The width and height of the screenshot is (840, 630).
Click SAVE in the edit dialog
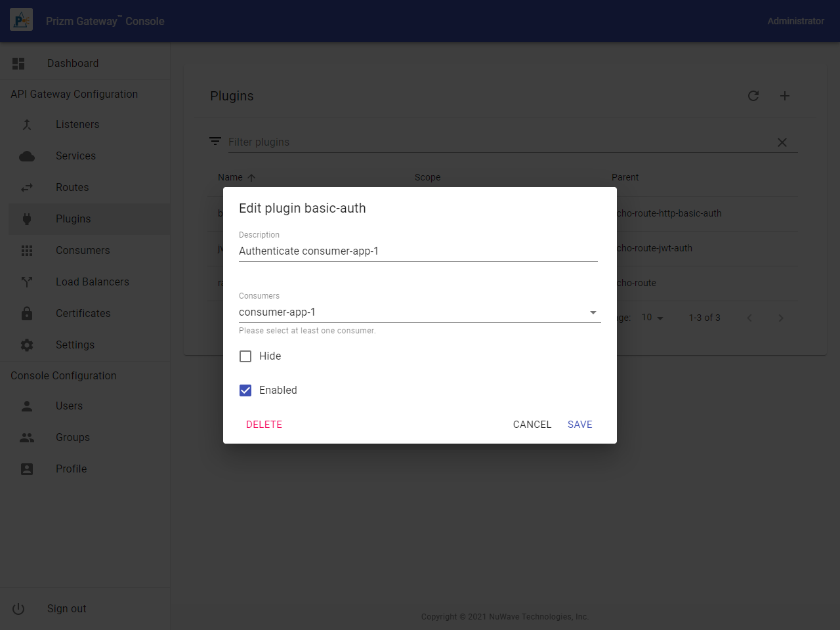point(579,425)
